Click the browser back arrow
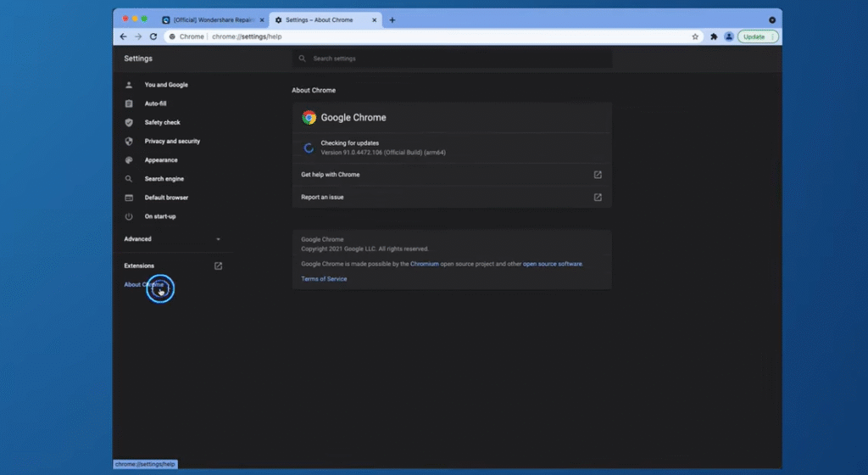868x475 pixels. point(124,36)
